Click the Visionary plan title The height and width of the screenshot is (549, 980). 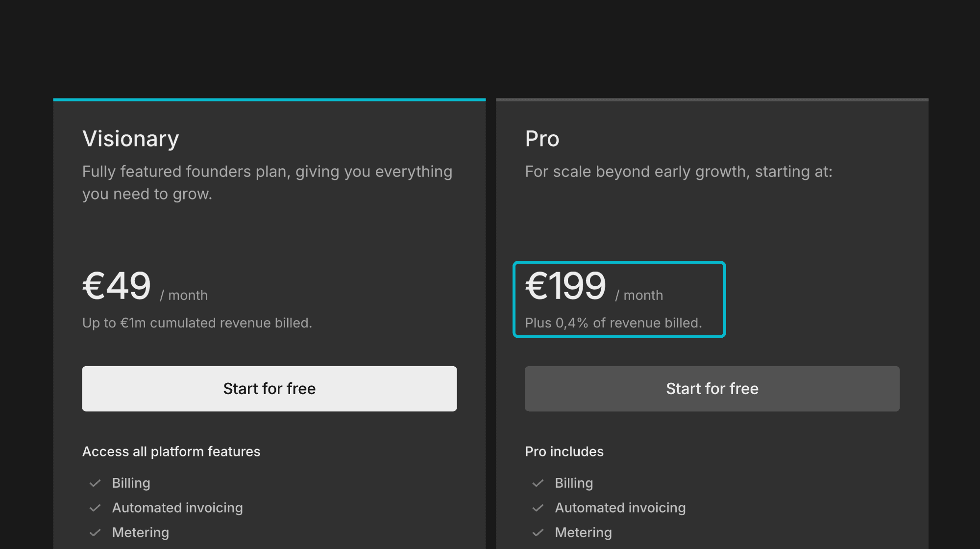point(130,139)
